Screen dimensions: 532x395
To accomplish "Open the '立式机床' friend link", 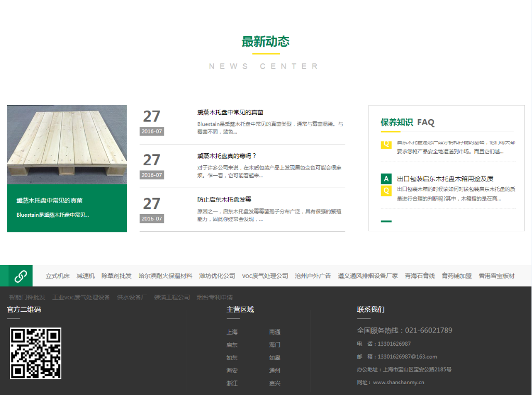I will [x=58, y=276].
